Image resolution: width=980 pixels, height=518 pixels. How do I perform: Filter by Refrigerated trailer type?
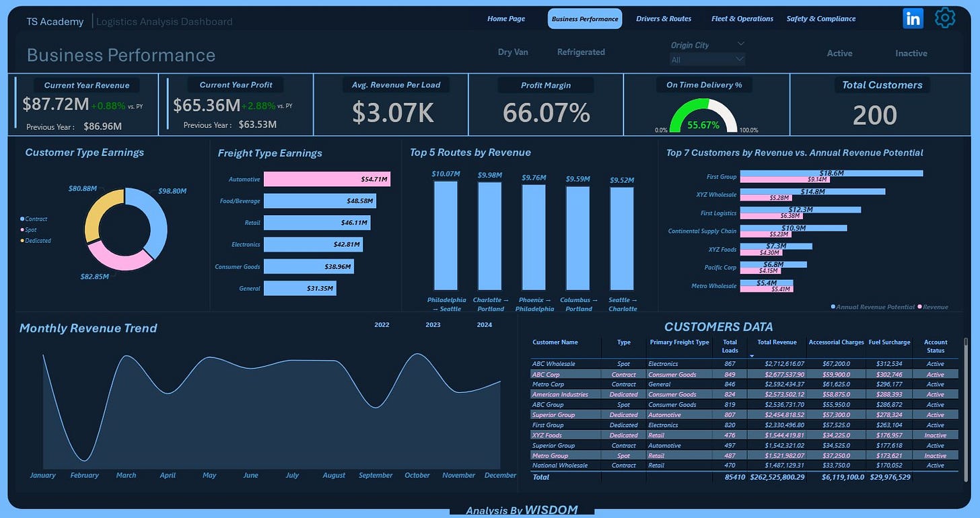pyautogui.click(x=581, y=52)
